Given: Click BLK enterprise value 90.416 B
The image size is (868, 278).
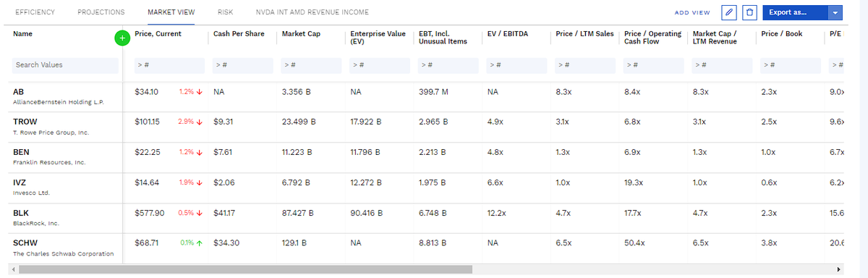Looking at the screenshot, I should click(366, 214).
